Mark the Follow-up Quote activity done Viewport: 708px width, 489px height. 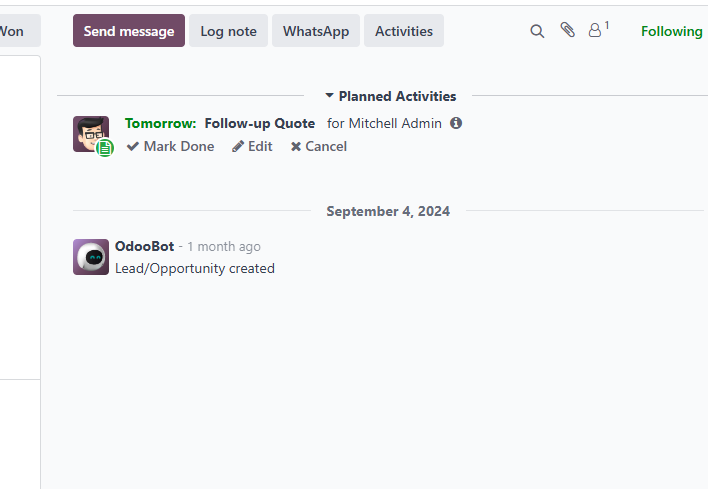click(170, 146)
